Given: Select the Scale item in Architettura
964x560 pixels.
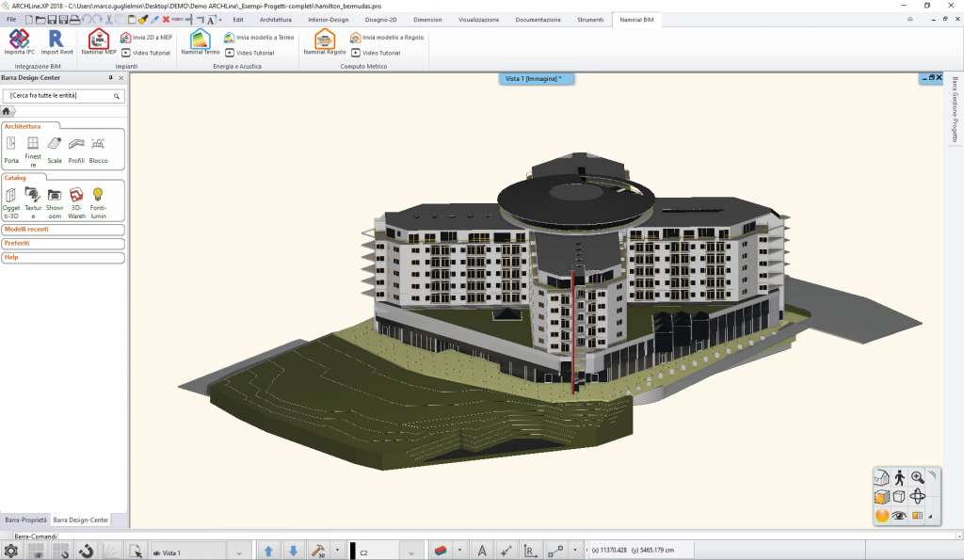Looking at the screenshot, I should 55,150.
